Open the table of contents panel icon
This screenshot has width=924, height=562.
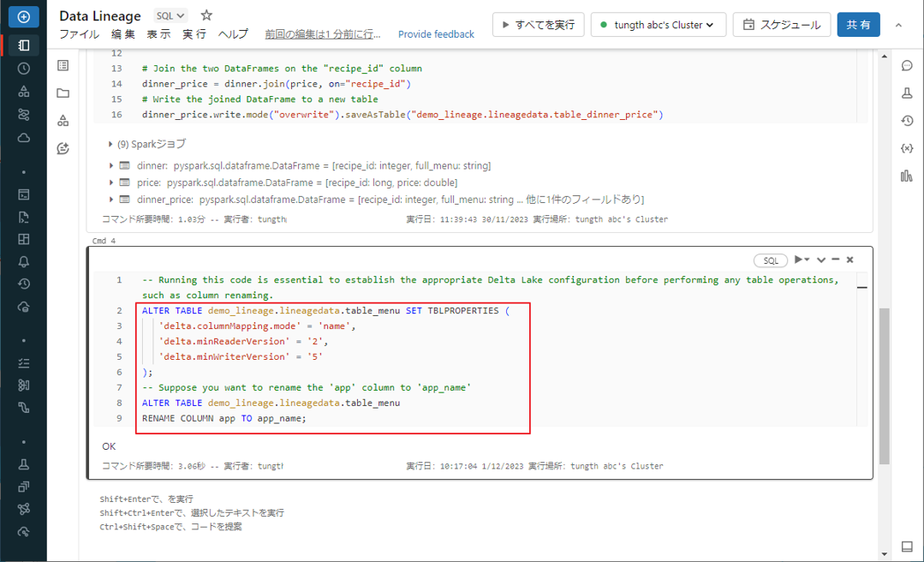click(63, 66)
